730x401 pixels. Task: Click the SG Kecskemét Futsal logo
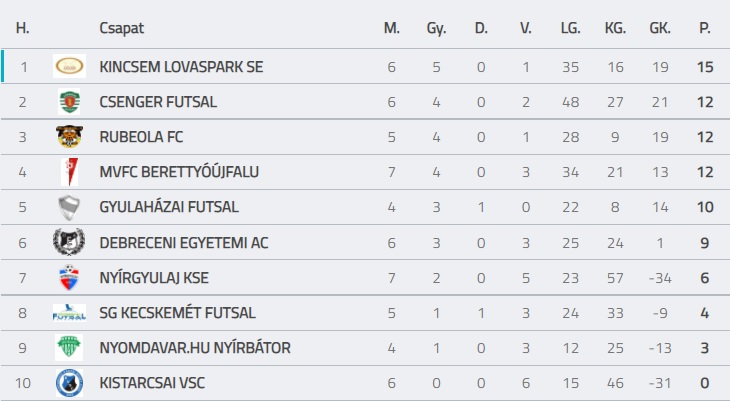69,313
